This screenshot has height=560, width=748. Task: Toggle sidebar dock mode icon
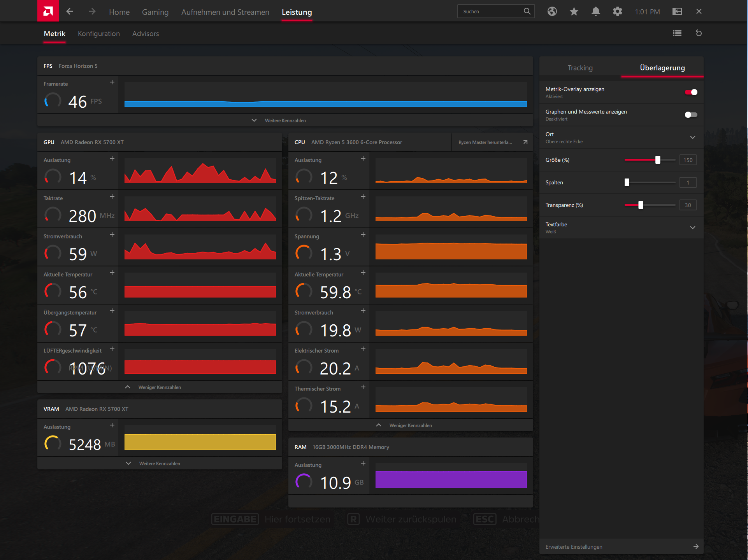pos(677,11)
